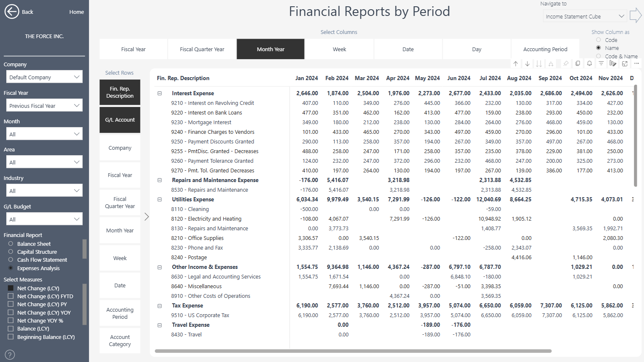Collapse the Interest Expense group

pos(159,93)
